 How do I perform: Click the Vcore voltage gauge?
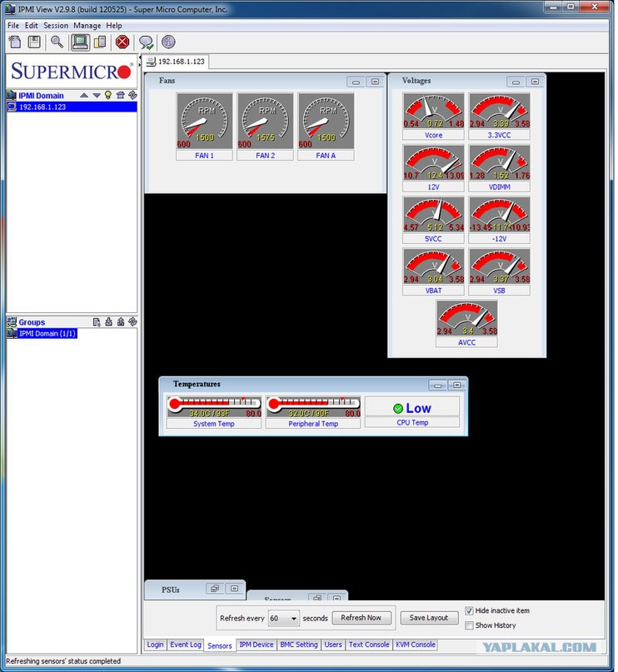coord(433,111)
